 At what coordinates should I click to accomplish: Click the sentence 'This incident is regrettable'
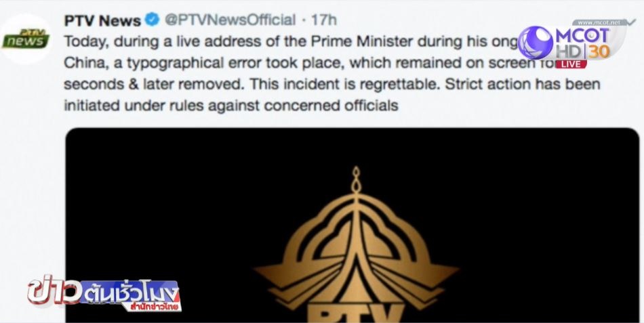pos(346,84)
